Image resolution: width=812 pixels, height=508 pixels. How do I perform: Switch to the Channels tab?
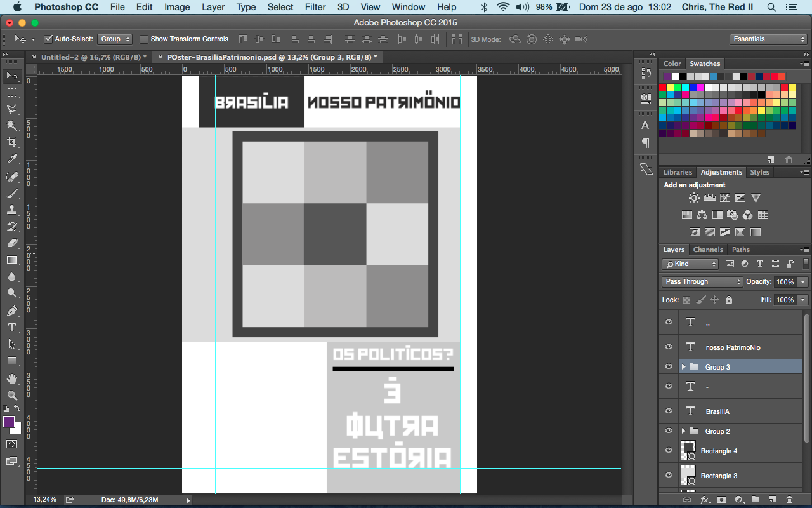click(708, 250)
